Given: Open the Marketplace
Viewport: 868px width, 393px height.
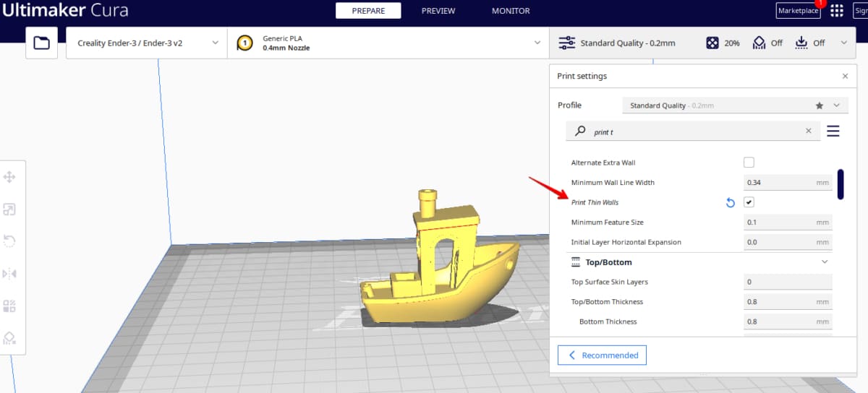Looking at the screenshot, I should [798, 11].
